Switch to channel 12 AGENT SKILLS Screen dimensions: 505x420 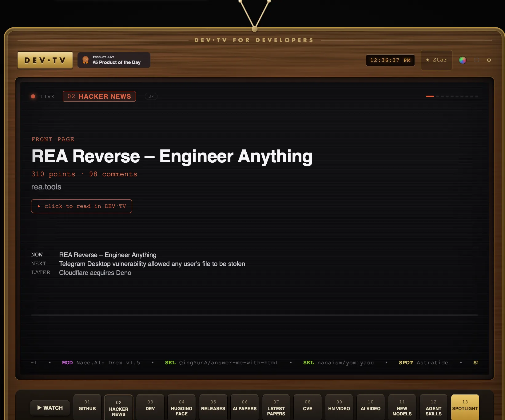[434, 407]
